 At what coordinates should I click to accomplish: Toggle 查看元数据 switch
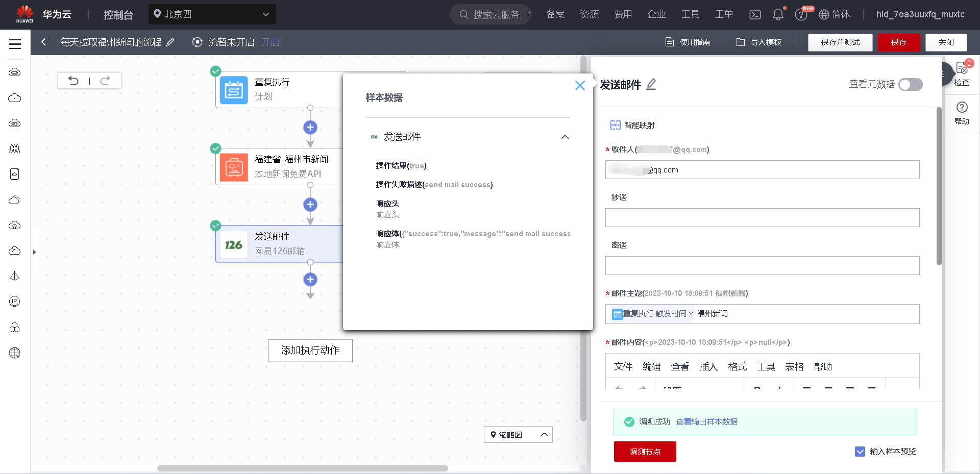click(911, 84)
